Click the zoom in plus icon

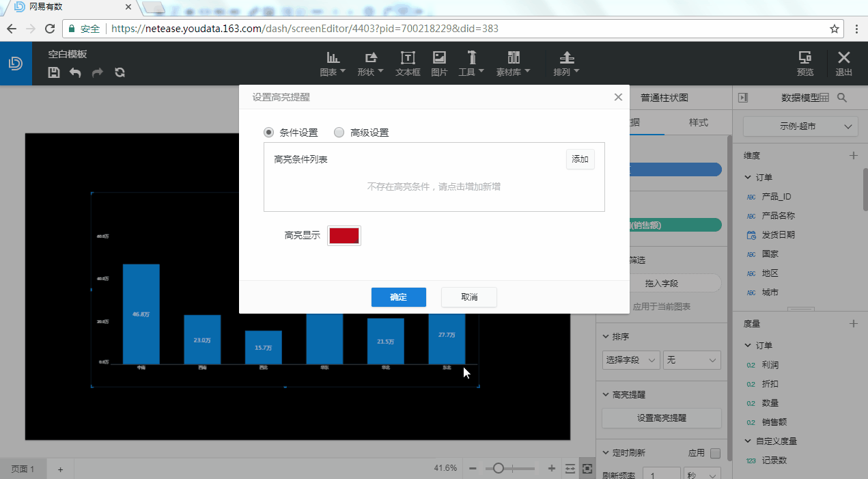point(552,469)
